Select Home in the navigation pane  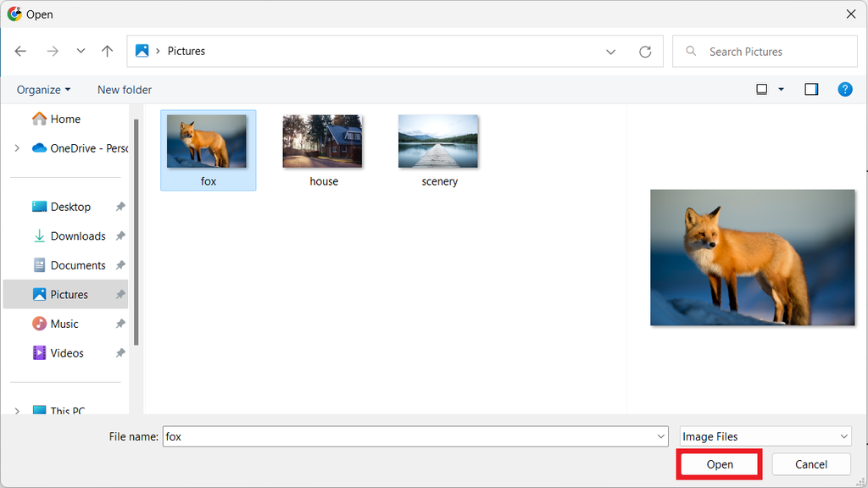63,119
